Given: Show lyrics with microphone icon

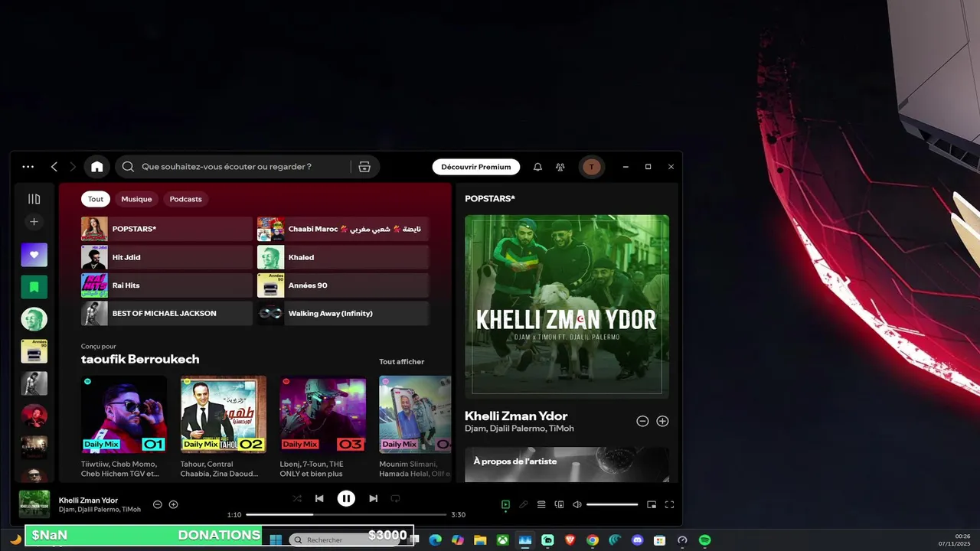Looking at the screenshot, I should (x=524, y=504).
